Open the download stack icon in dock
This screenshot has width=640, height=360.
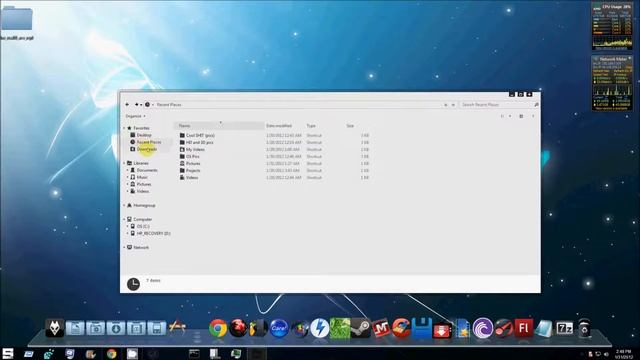tap(116, 328)
